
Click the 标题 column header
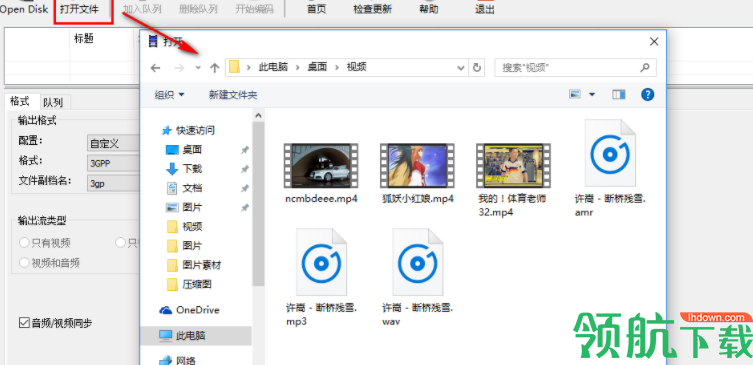tap(84, 39)
